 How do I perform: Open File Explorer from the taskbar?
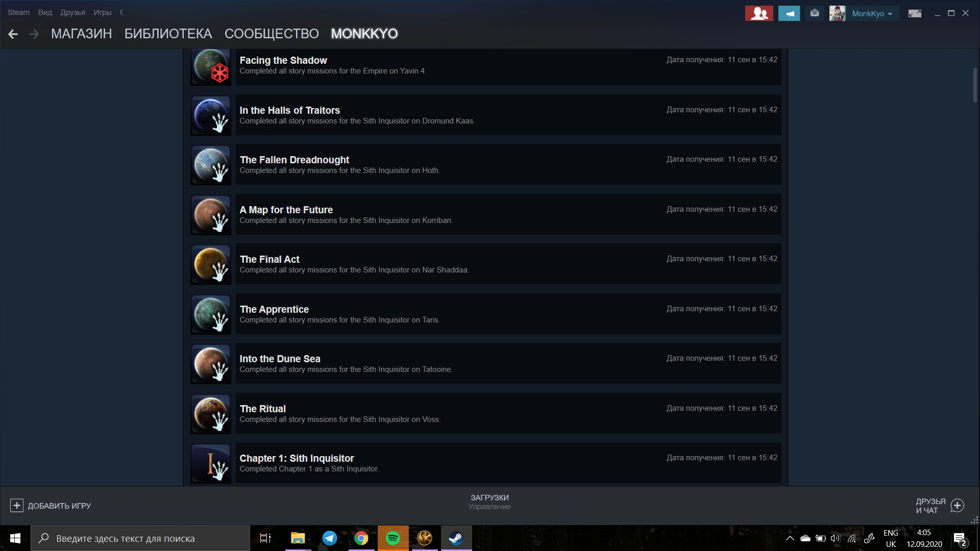coord(298,538)
